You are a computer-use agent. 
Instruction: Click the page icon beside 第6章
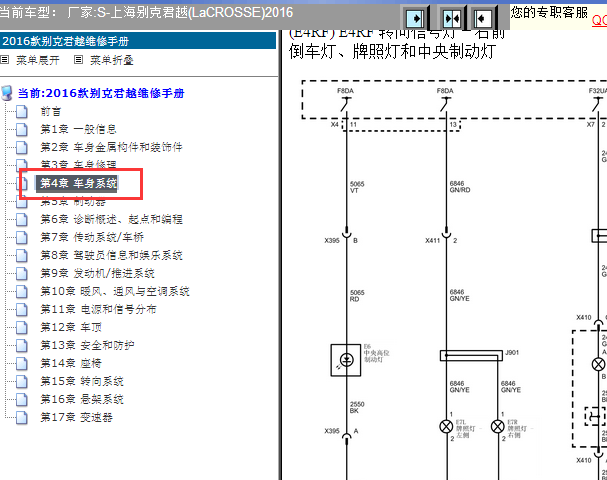[22, 219]
